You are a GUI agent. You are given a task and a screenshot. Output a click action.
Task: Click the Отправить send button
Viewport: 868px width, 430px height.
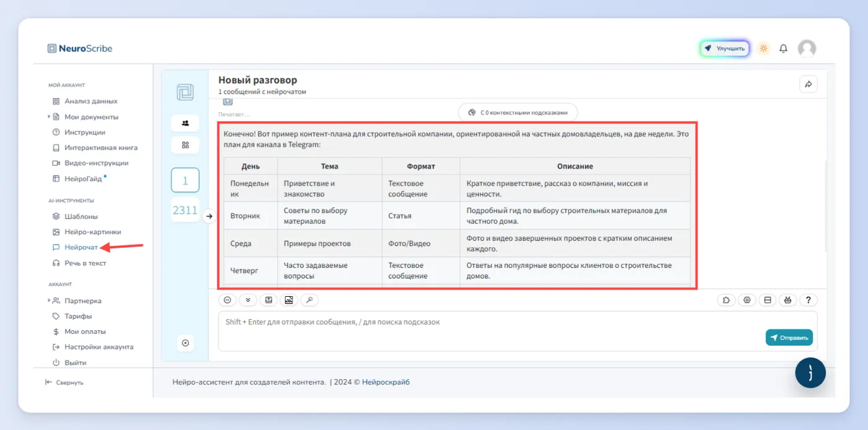[789, 338]
